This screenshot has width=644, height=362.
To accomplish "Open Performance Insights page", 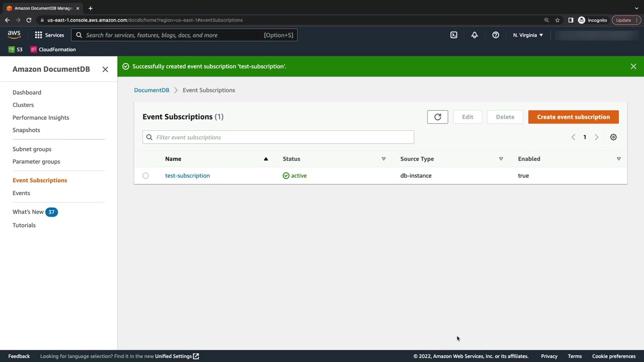I will pos(41,118).
